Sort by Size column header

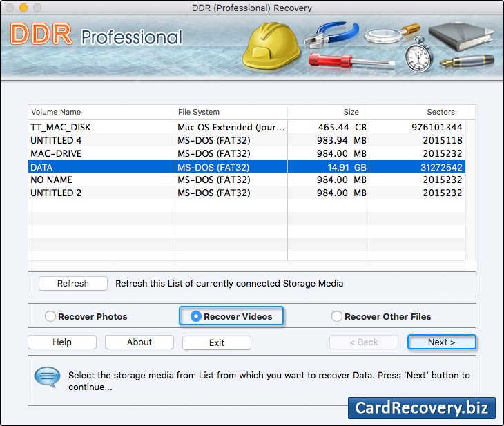point(328,113)
